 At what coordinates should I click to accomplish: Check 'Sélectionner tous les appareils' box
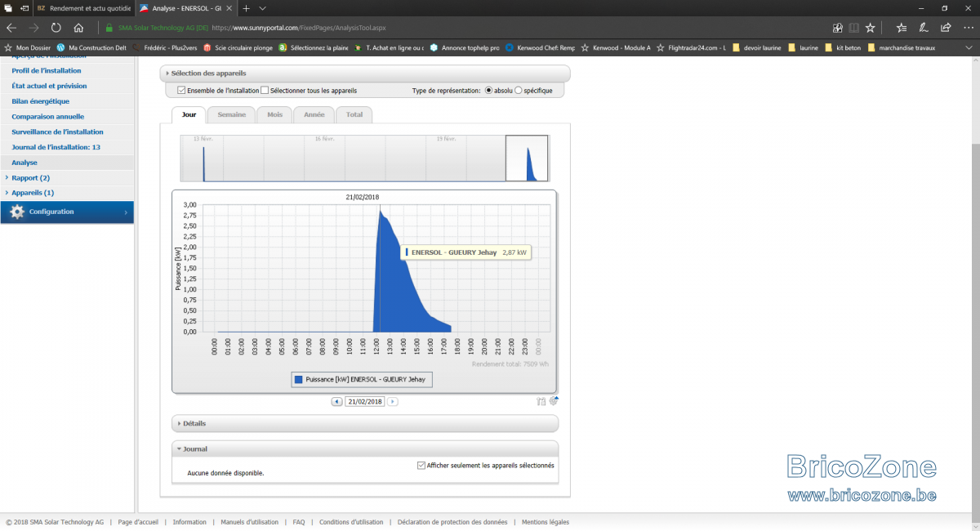click(264, 91)
